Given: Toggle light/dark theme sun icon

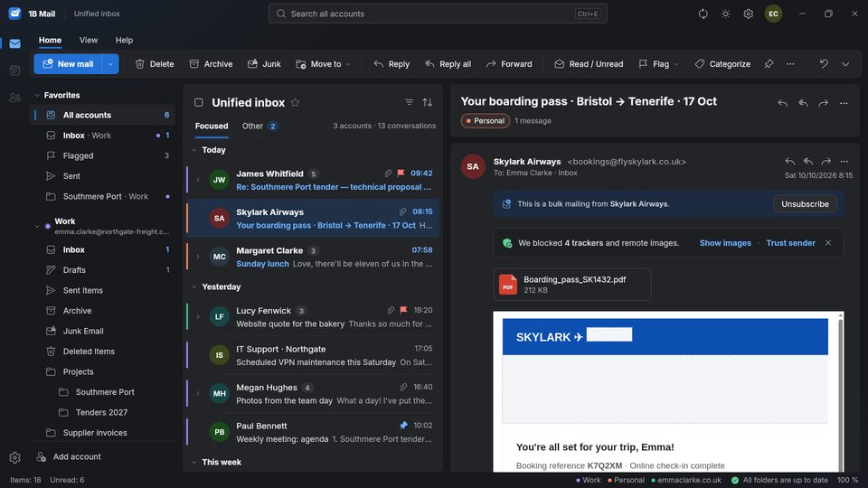Looking at the screenshot, I should pos(725,14).
